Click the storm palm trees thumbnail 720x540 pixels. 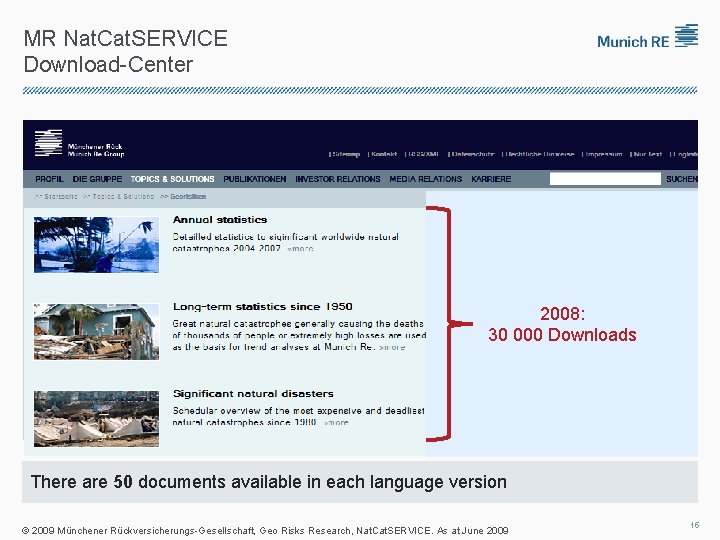pyautogui.click(x=96, y=245)
